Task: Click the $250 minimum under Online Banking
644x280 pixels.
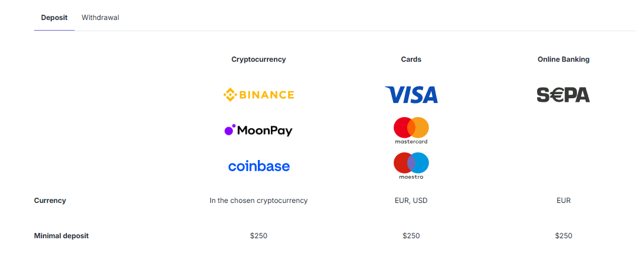Action: pyautogui.click(x=563, y=236)
